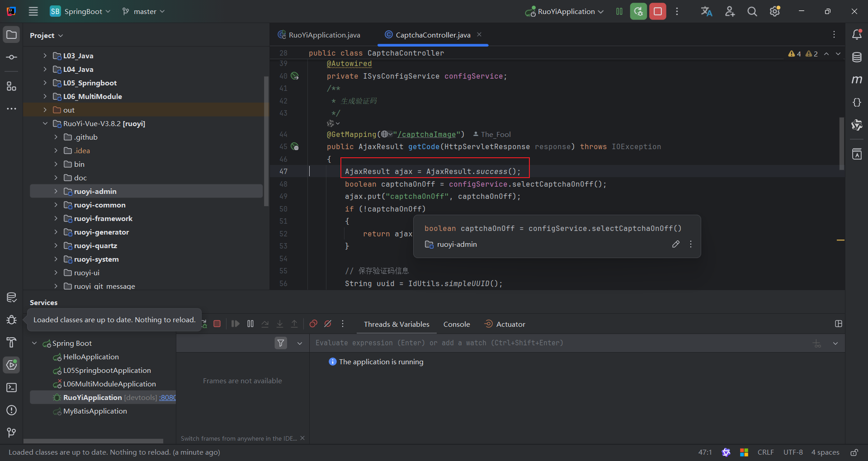Stop RuoYiApplication from the top toolbar
868x461 pixels.
click(658, 11)
